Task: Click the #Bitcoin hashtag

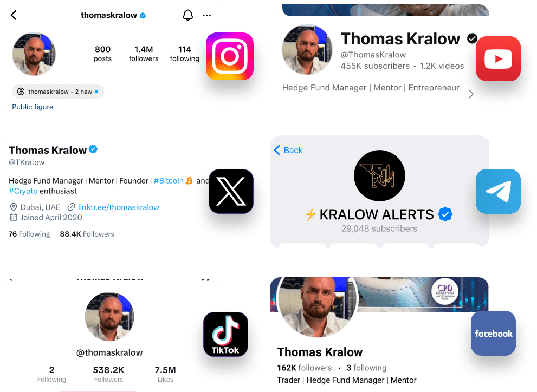Action: point(169,181)
